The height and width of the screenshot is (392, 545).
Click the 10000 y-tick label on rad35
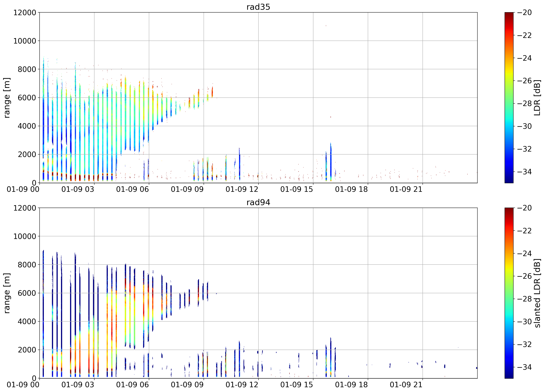[x=25, y=41]
